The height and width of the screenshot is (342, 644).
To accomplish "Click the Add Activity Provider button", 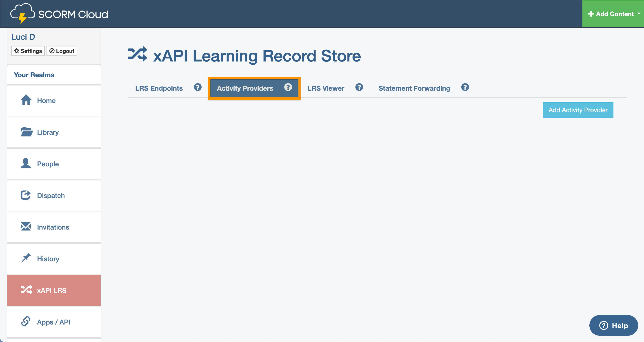I will point(578,110).
